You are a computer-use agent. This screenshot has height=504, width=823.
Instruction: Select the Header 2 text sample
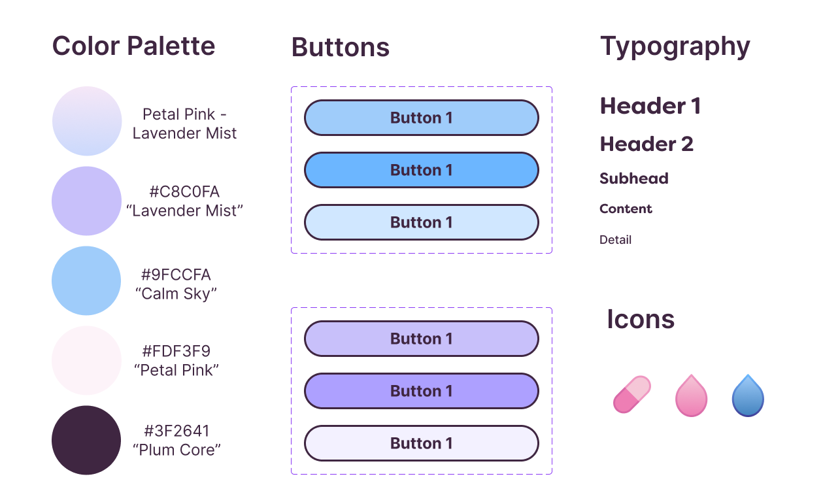pos(647,144)
